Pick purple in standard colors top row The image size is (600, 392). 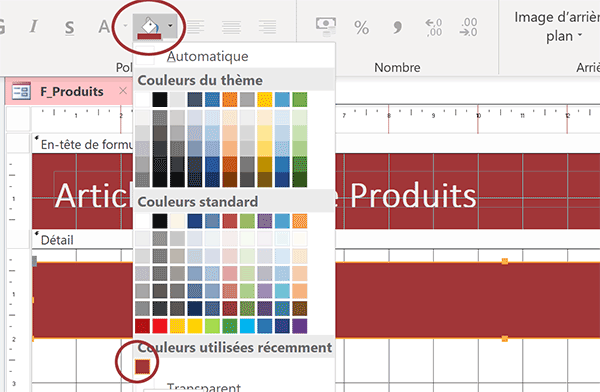pos(265,221)
